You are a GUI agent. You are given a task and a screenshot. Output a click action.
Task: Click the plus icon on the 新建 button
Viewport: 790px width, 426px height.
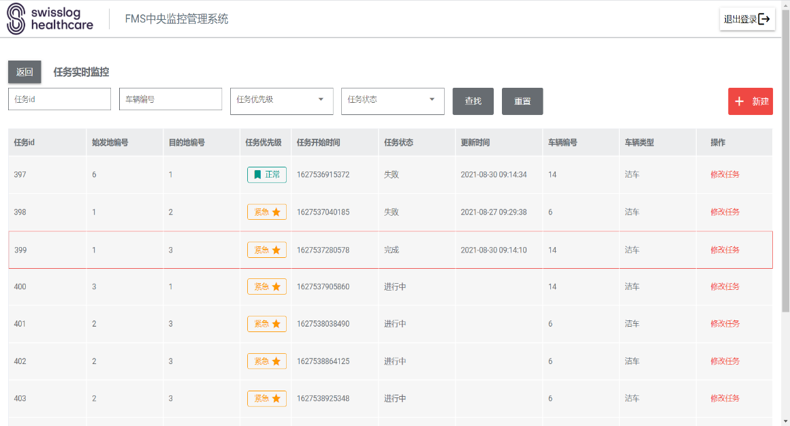click(x=739, y=102)
